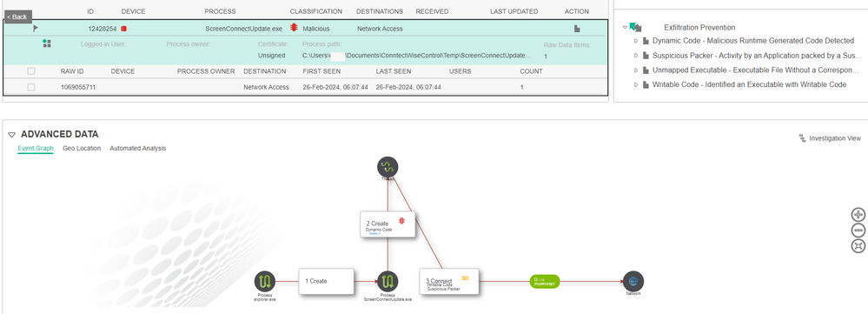Click Network Access in the raw data row

coord(266,88)
